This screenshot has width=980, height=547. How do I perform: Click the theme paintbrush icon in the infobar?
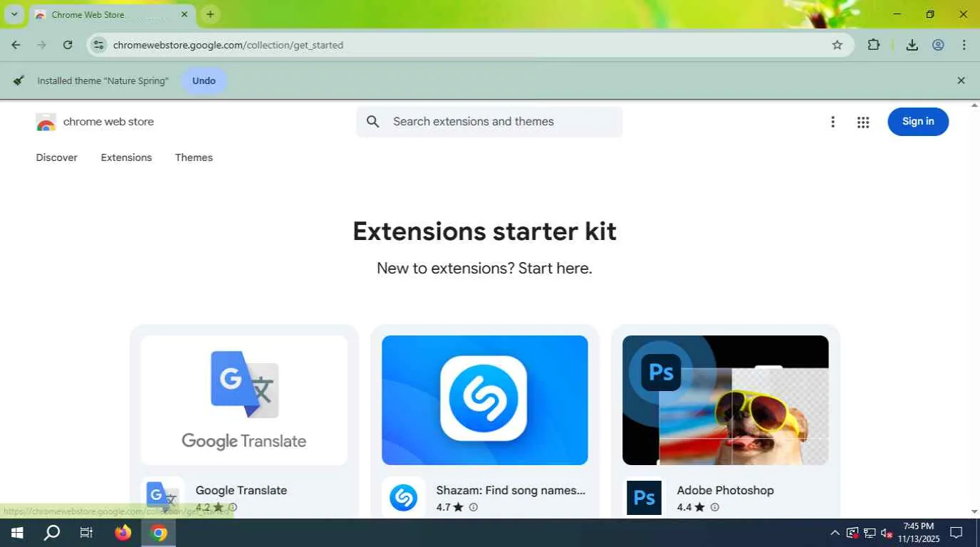(19, 80)
